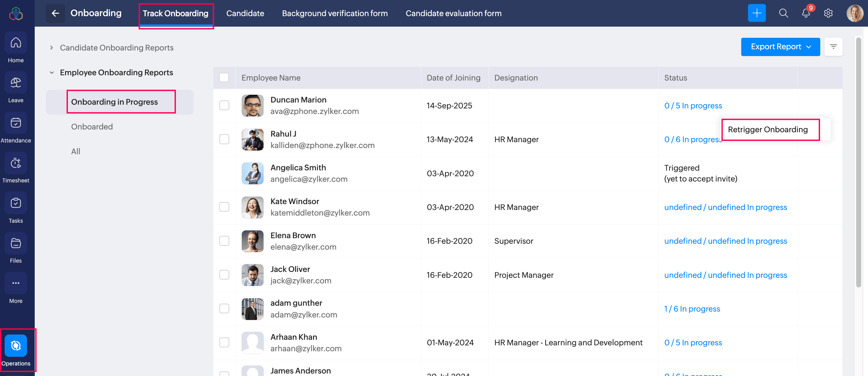Expand Candidate Onboarding Reports section
The image size is (868, 376).
[x=51, y=48]
